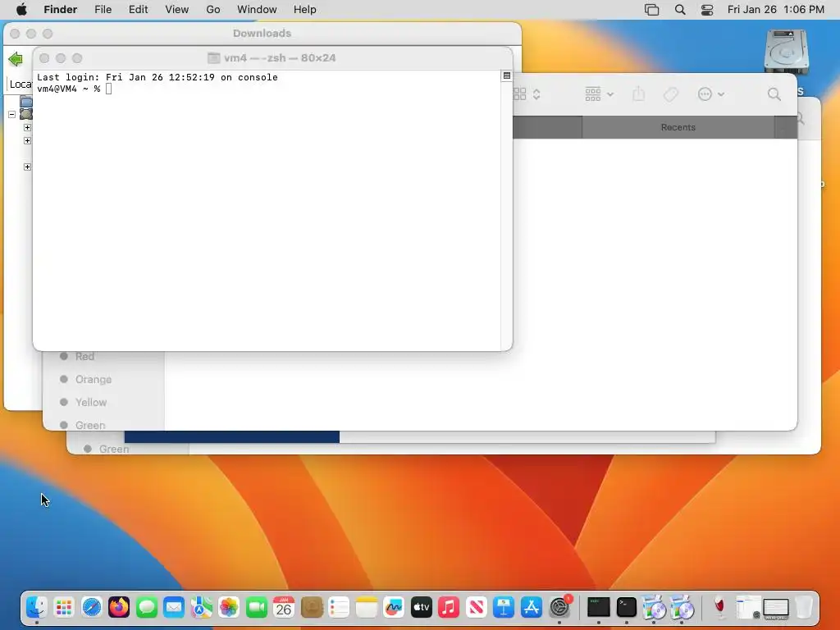Open the Window menu
Screen dimensions: 840x630
pos(257,10)
